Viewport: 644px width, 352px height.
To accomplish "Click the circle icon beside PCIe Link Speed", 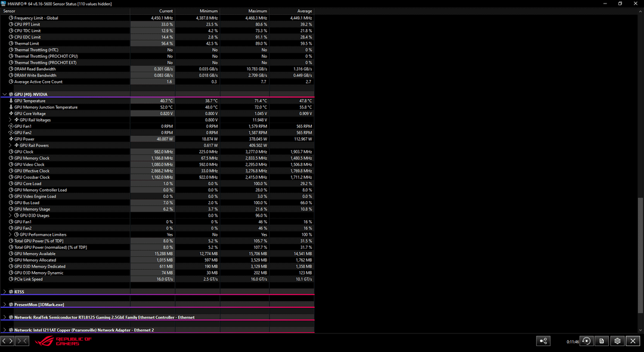I will pyautogui.click(x=11, y=279).
